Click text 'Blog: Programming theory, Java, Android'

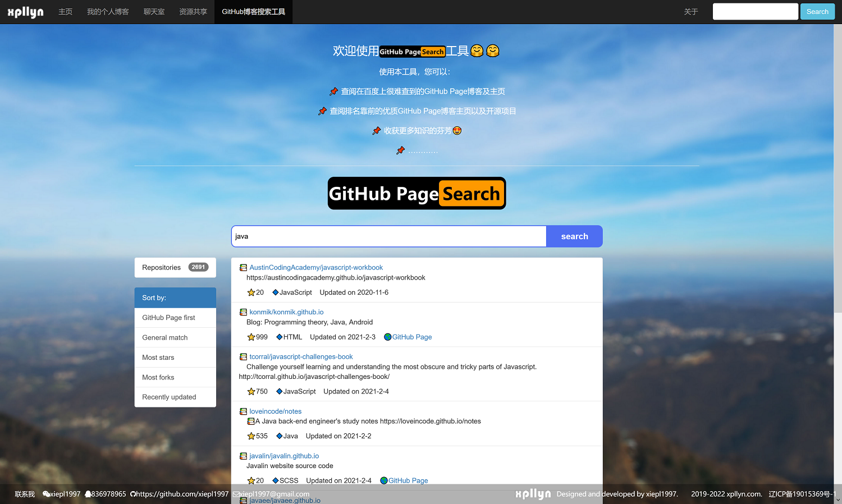pos(309,322)
